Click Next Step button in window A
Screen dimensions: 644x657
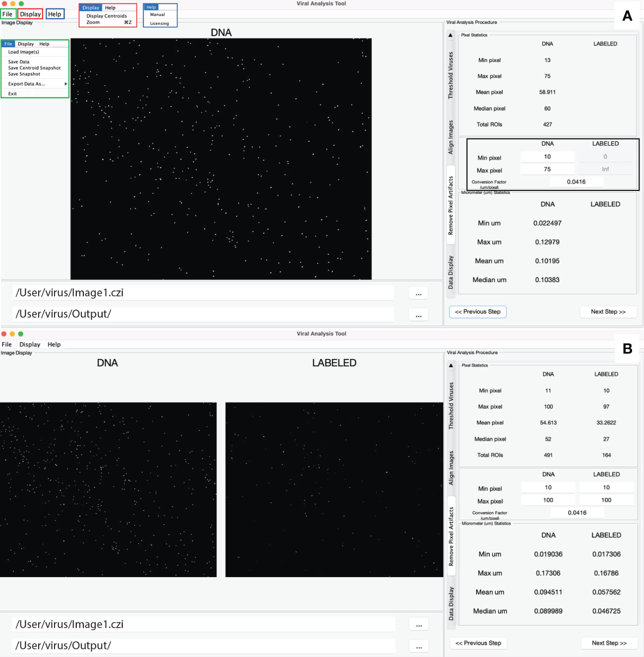point(608,312)
